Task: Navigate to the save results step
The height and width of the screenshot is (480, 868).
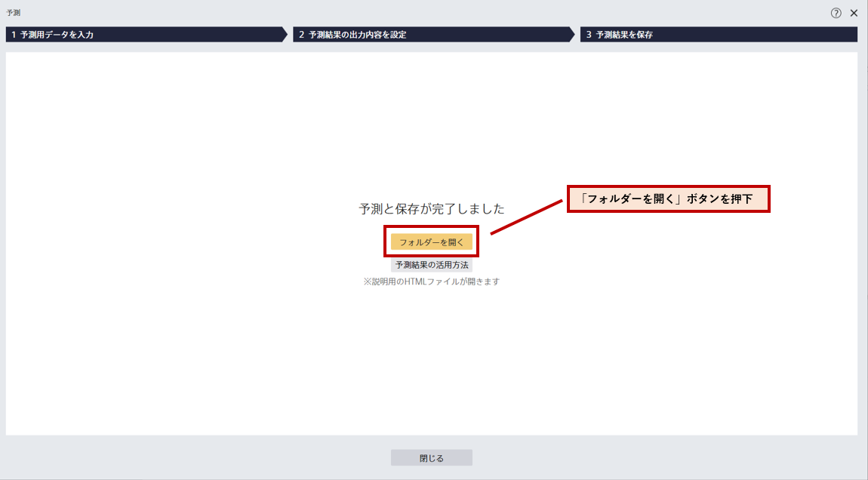Action: (x=717, y=34)
